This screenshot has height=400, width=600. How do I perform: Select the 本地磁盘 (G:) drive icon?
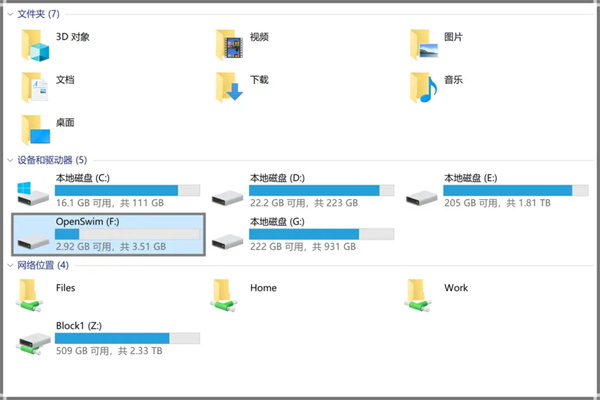(229, 238)
